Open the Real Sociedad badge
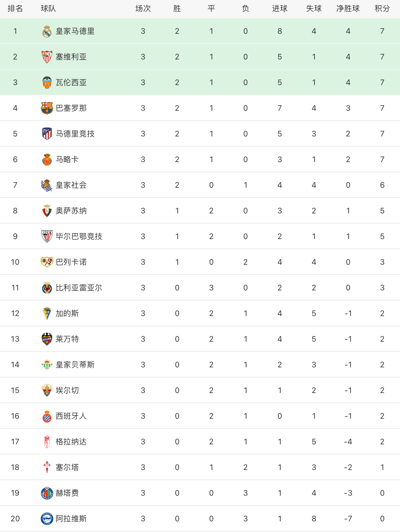 click(47, 185)
